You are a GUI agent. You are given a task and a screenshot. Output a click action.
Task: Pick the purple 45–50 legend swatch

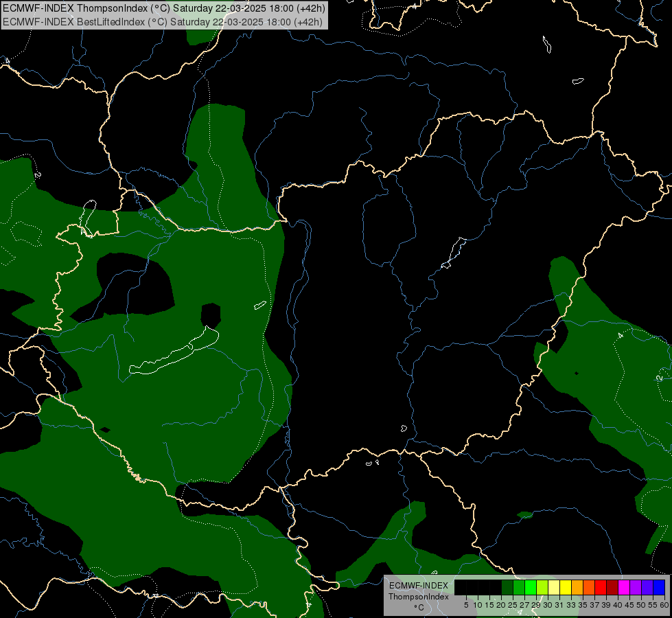click(636, 587)
